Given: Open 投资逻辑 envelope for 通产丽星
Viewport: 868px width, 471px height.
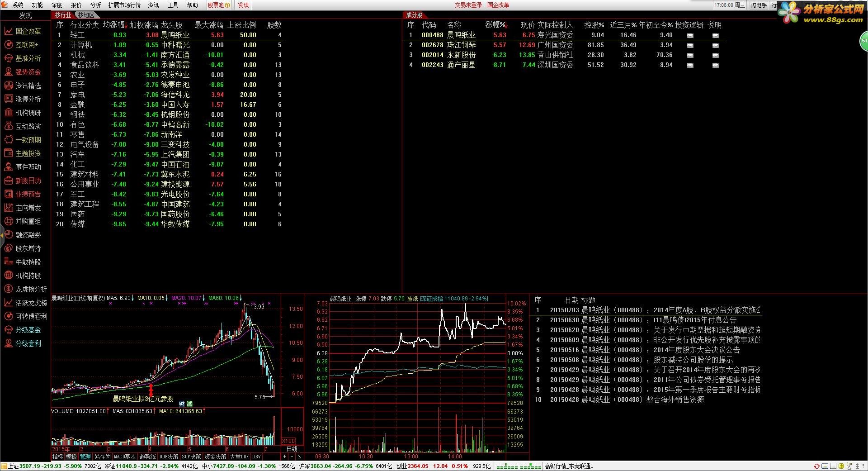Looking at the screenshot, I should point(690,65).
